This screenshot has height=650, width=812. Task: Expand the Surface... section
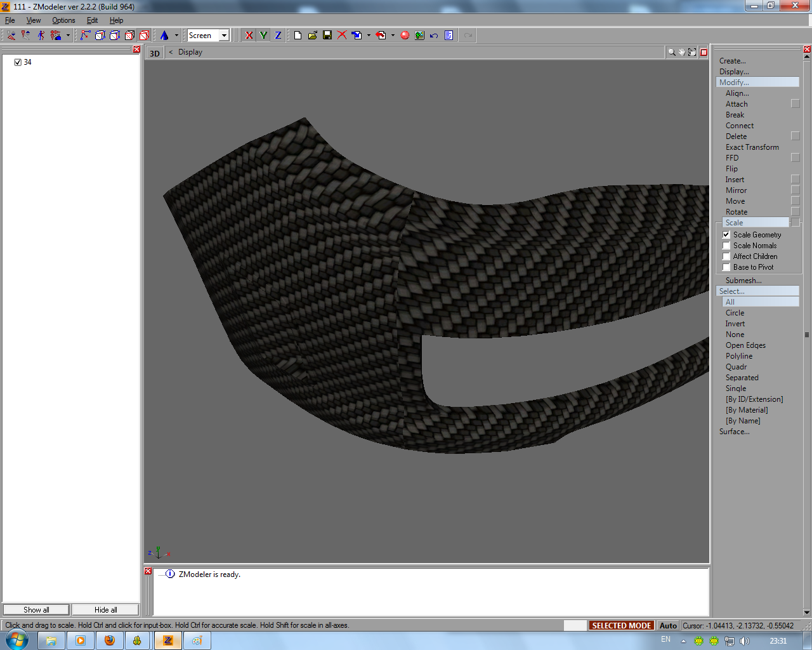click(734, 432)
